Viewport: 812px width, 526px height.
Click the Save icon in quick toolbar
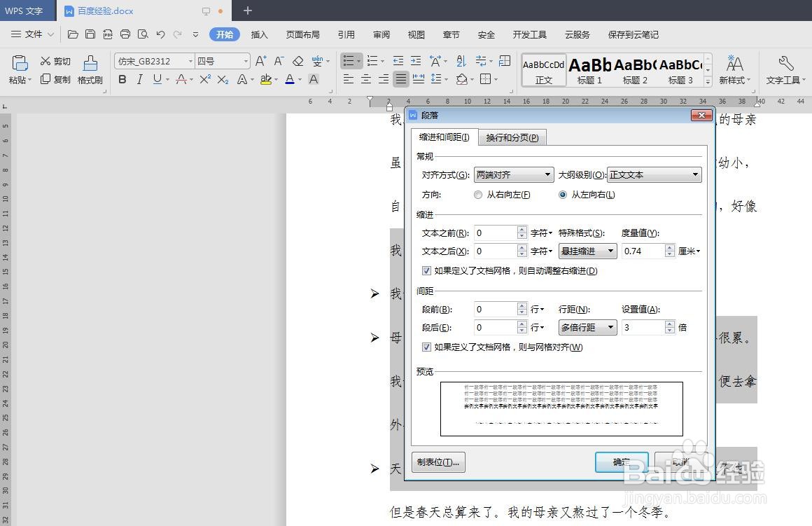coord(90,34)
